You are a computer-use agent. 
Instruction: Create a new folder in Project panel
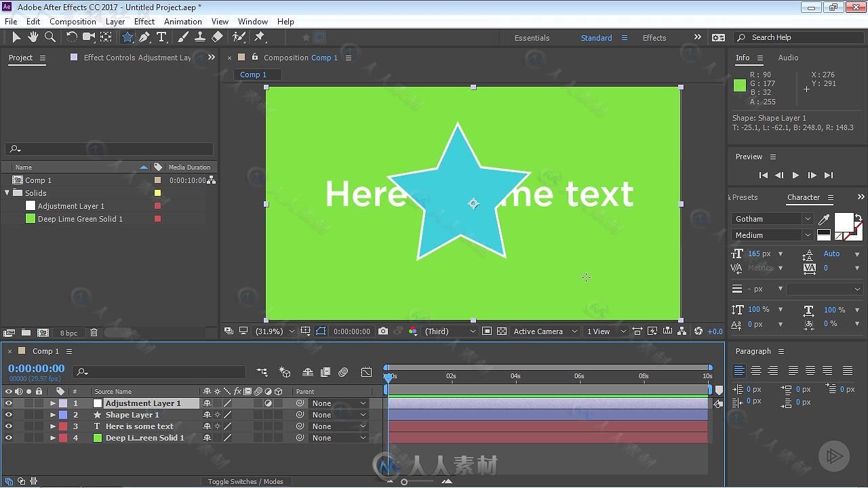point(26,333)
